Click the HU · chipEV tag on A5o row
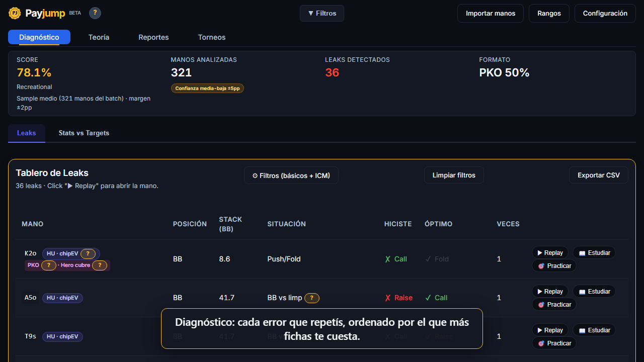The width and height of the screenshot is (644, 362). click(x=62, y=298)
